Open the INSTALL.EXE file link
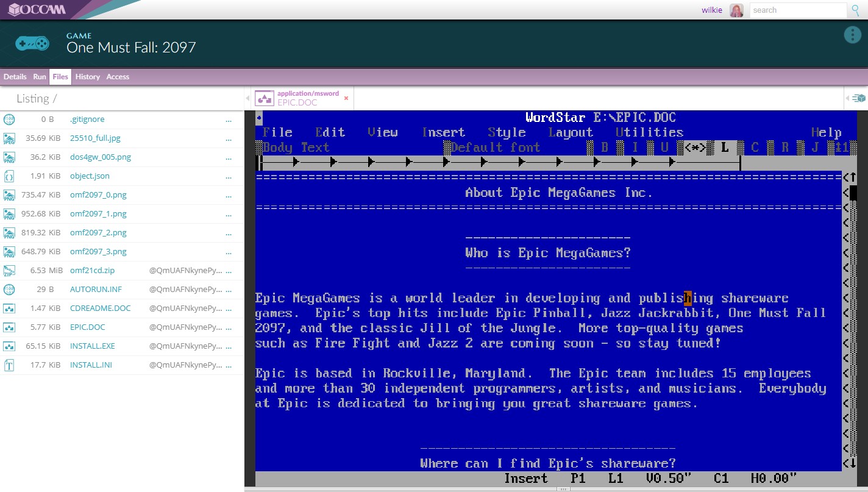 pyautogui.click(x=93, y=346)
